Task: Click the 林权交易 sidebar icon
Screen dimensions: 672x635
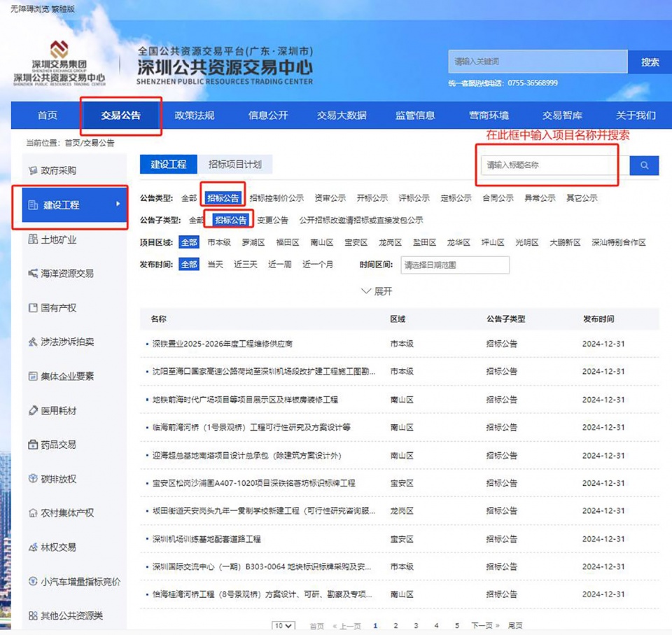Action: tap(33, 547)
